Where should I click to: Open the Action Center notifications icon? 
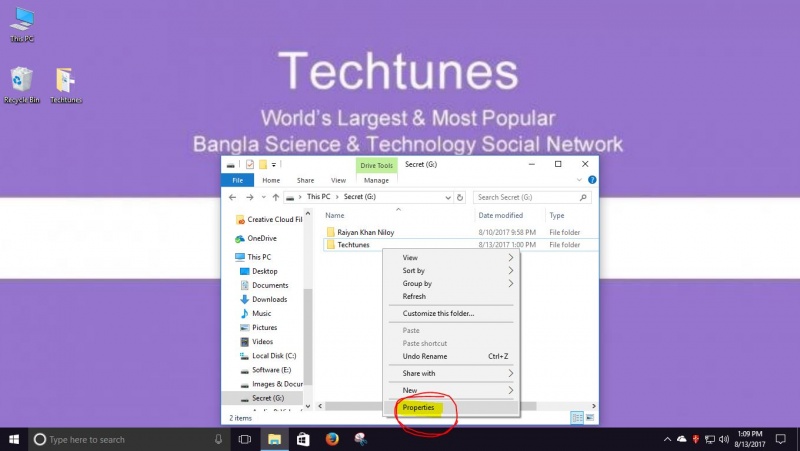[x=781, y=439]
